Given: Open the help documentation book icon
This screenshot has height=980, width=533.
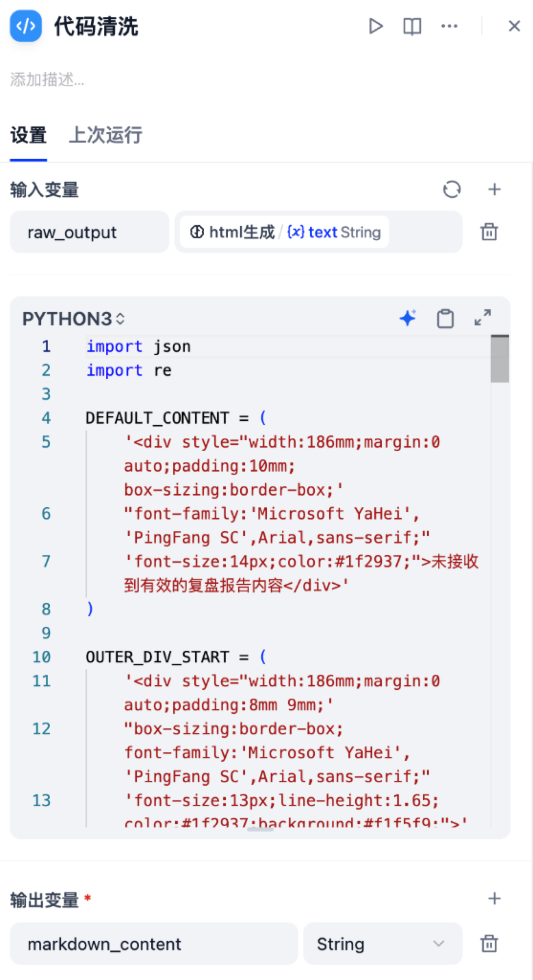Looking at the screenshot, I should coord(412,26).
